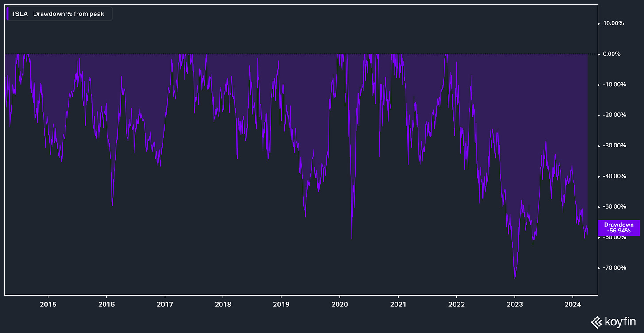Screen dimensions: 644x333
Task: Click the 2015 x-axis year label
Action: [48, 304]
